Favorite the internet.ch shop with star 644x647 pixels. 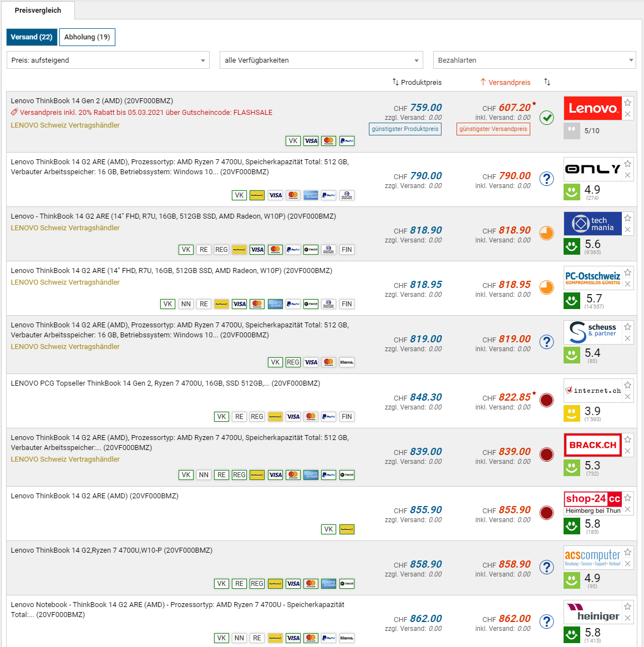click(627, 385)
